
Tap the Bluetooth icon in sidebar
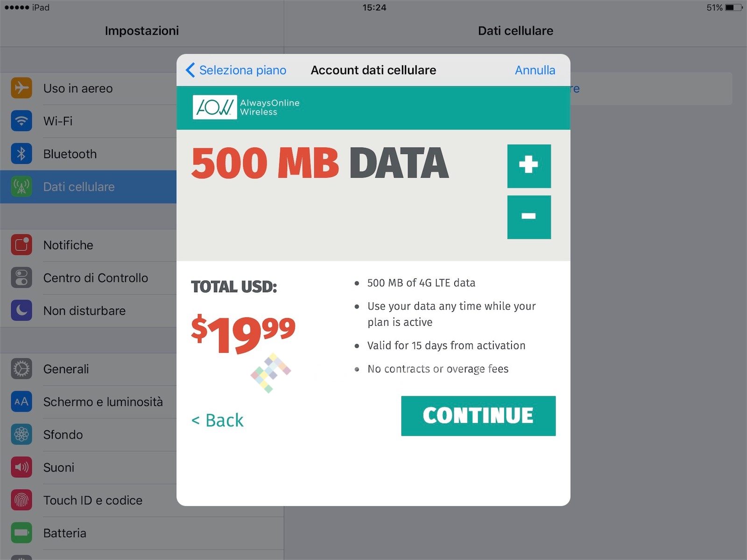point(21,154)
